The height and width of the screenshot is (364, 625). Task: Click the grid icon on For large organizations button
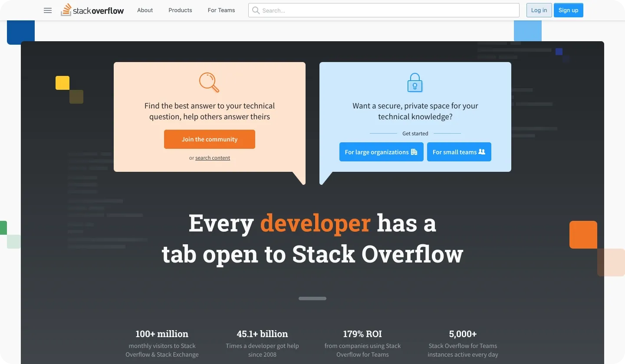pyautogui.click(x=414, y=152)
